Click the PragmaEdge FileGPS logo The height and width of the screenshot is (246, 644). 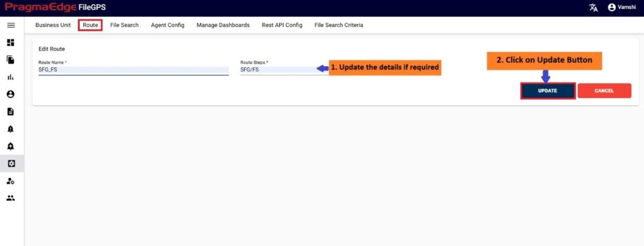coord(55,8)
